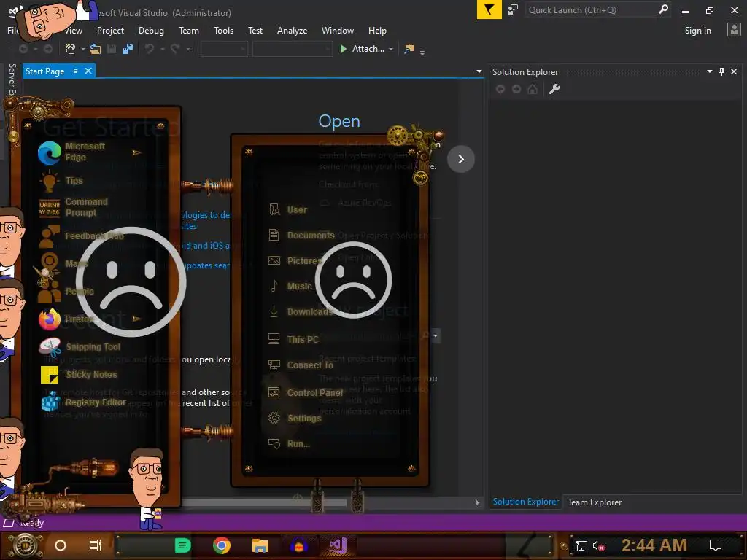Screen dimensions: 747x560
Task: Open the Team menu
Action: [x=189, y=31]
